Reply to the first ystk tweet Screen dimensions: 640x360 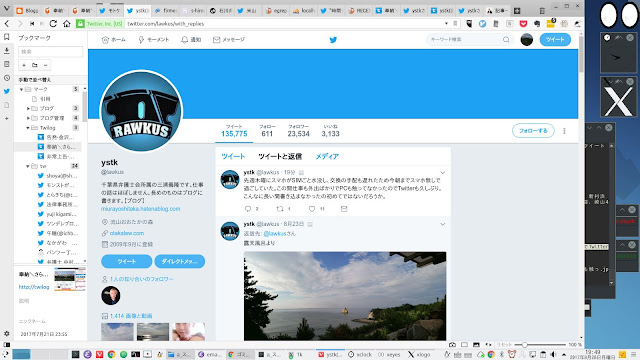point(248,209)
